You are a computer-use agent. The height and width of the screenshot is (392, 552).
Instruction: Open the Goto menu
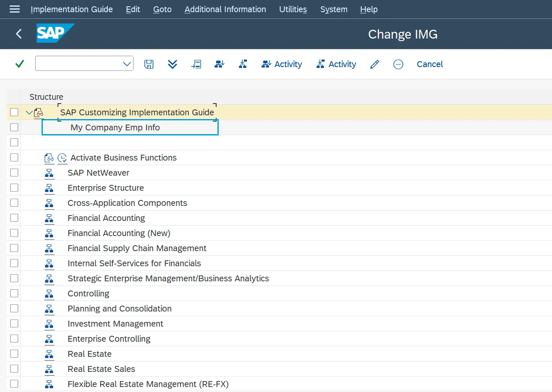tap(162, 9)
